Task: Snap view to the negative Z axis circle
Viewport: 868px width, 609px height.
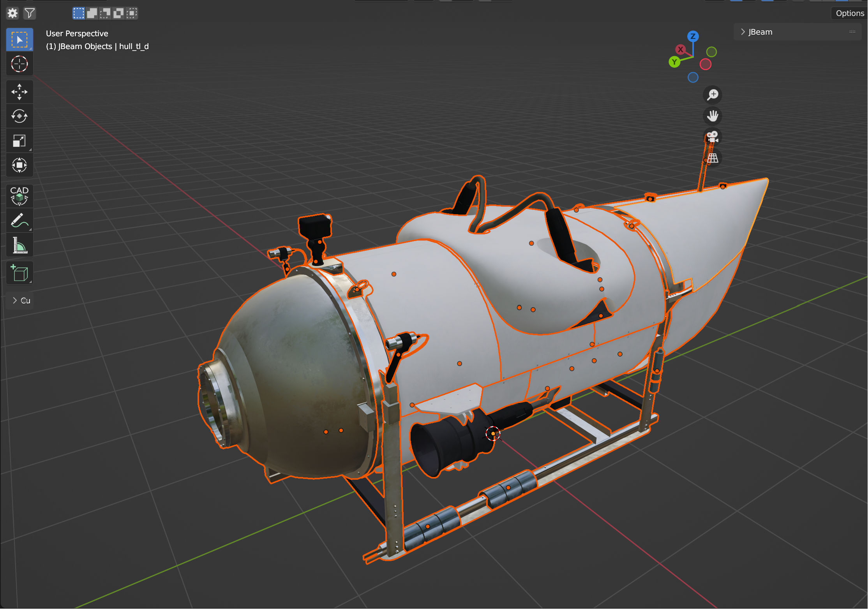Action: (x=693, y=77)
